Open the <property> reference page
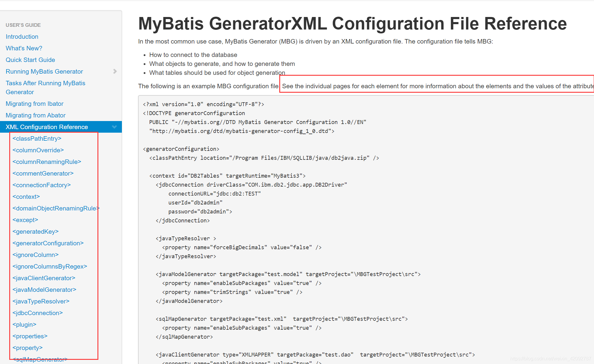Viewport: 594px width, 364px height. [x=27, y=348]
